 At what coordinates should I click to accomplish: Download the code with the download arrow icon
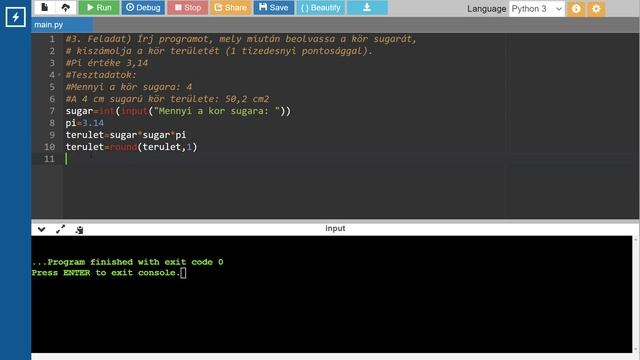367,8
